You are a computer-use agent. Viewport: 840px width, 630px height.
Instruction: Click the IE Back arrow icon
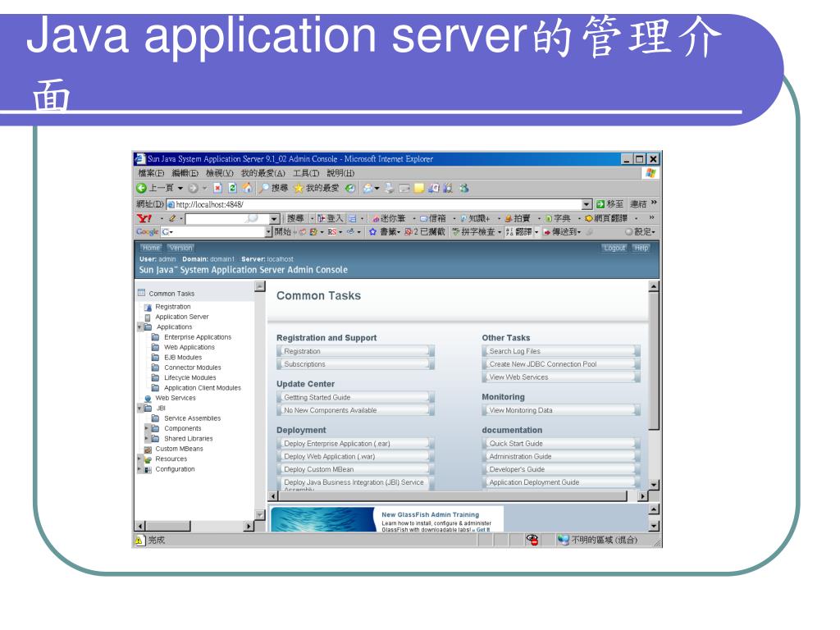141,188
